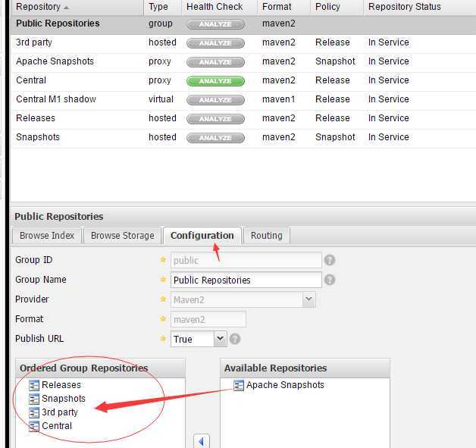Select Apache Snapshots in Available Repositories

[x=285, y=385]
